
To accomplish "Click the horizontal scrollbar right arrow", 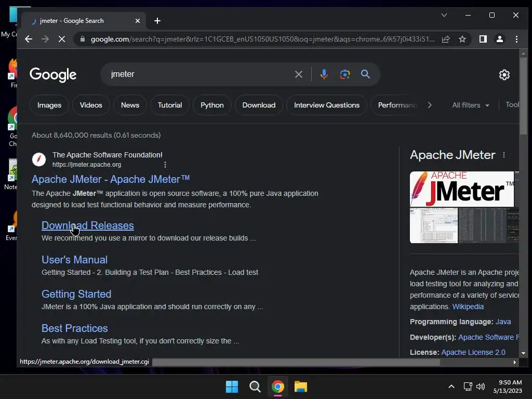I will [x=515, y=362].
